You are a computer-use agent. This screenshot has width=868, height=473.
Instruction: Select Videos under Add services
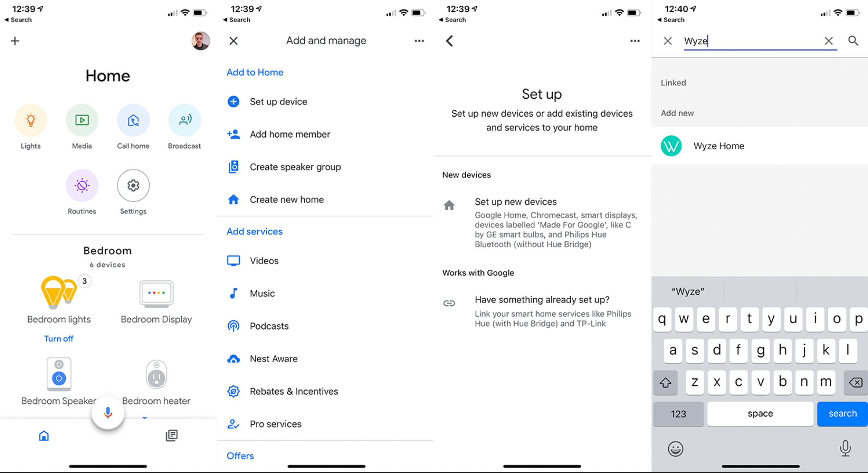pyautogui.click(x=263, y=260)
